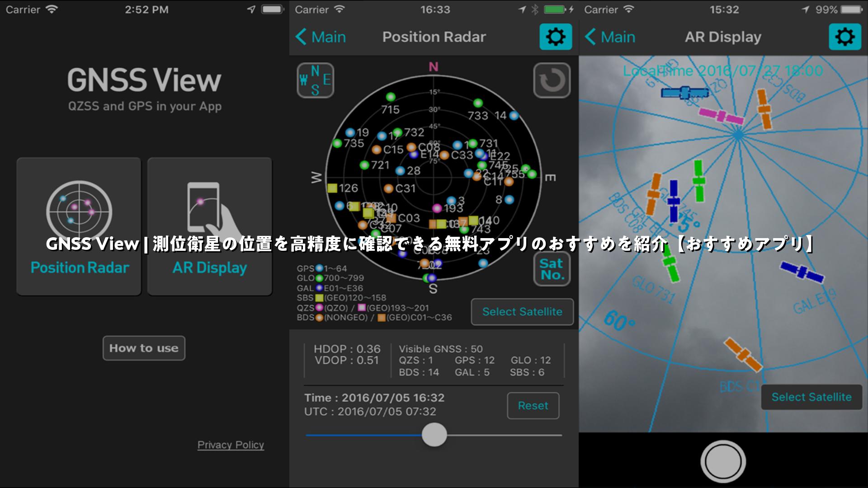The width and height of the screenshot is (868, 488).
Task: Toggle the Sat No. label button
Action: click(552, 269)
